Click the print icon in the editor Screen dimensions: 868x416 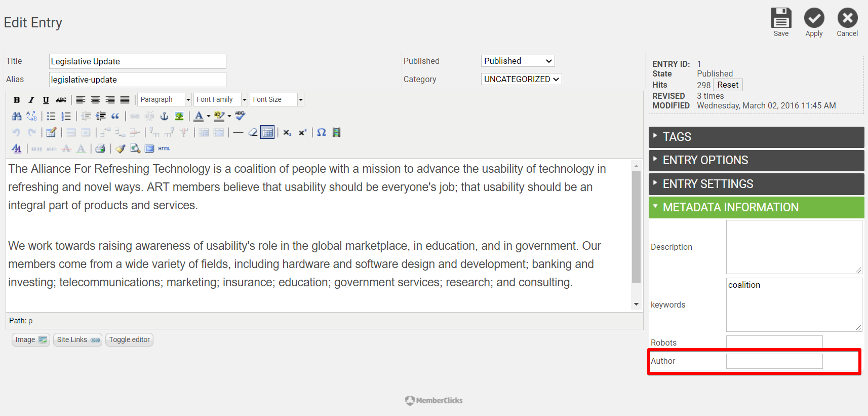(100, 148)
